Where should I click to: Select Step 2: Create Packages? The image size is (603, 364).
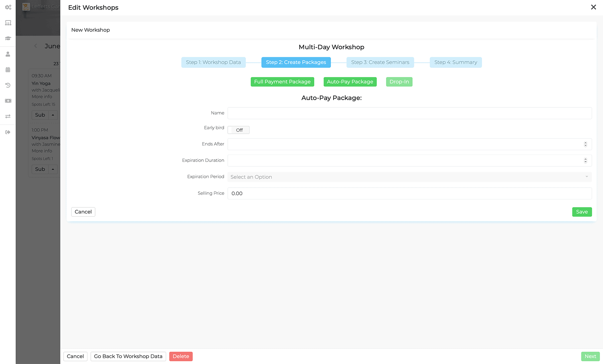click(296, 62)
